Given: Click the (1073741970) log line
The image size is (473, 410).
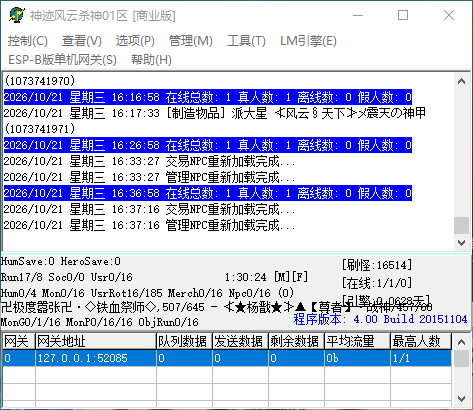Looking at the screenshot, I should 40,81.
